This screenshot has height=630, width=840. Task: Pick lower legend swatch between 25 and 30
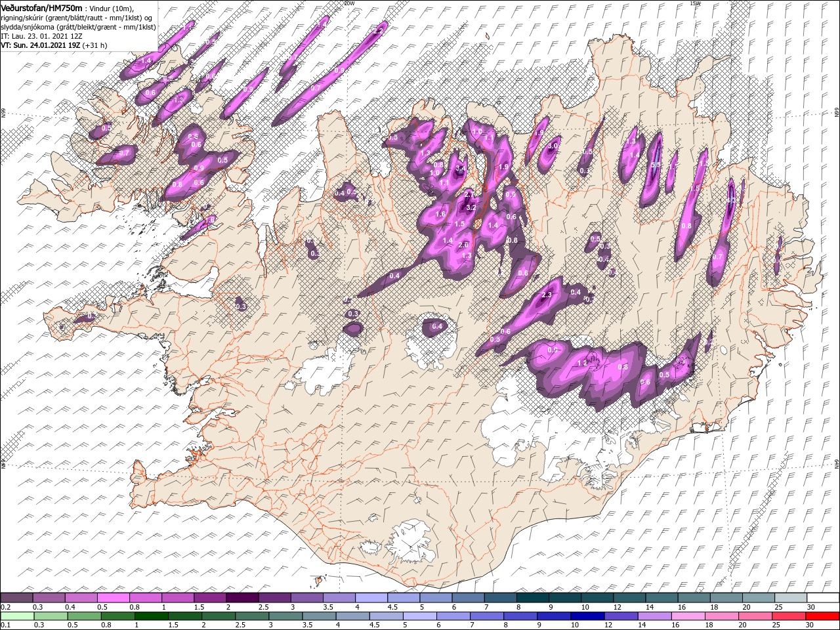(790, 616)
